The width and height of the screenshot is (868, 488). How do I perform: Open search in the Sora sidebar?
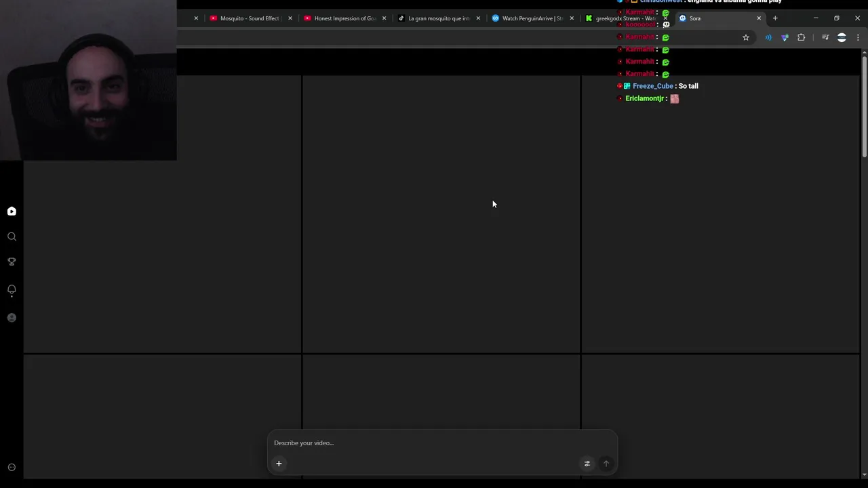[12, 237]
